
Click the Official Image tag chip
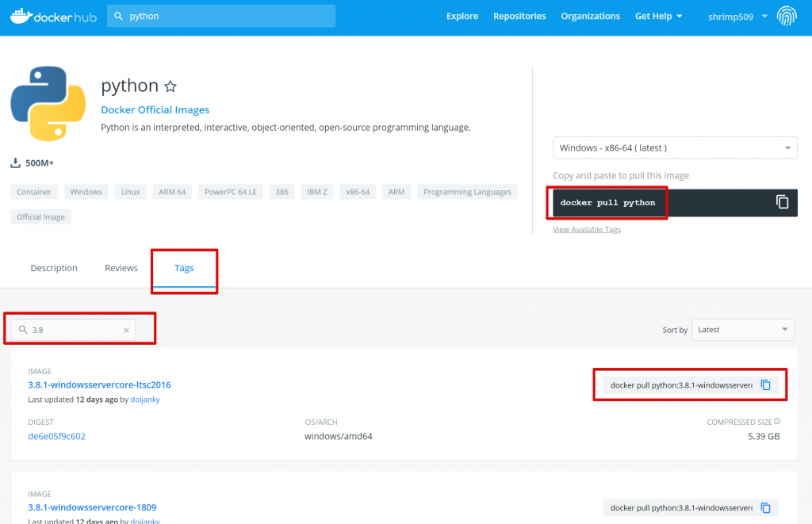pyautogui.click(x=40, y=216)
